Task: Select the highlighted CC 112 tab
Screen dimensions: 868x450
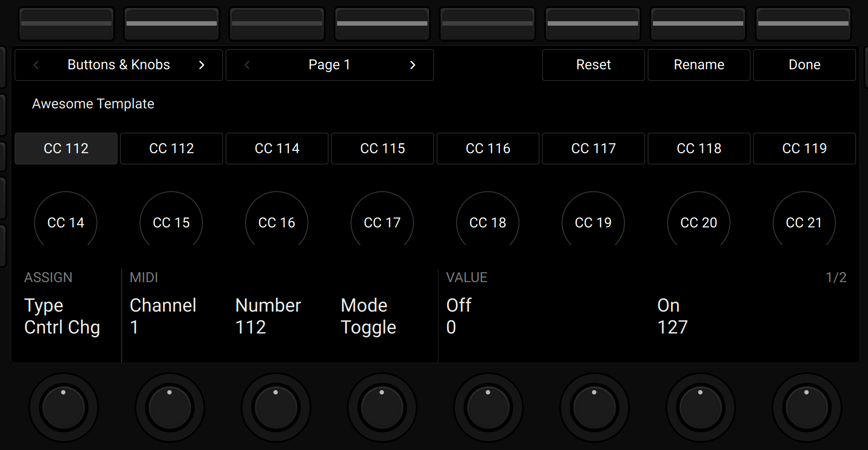Action: point(65,149)
